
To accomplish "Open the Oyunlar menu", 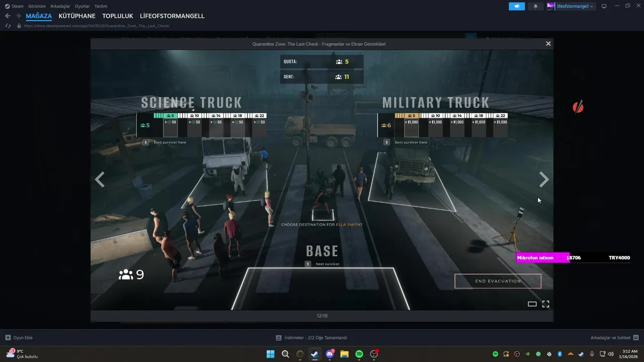I will 83,6.
